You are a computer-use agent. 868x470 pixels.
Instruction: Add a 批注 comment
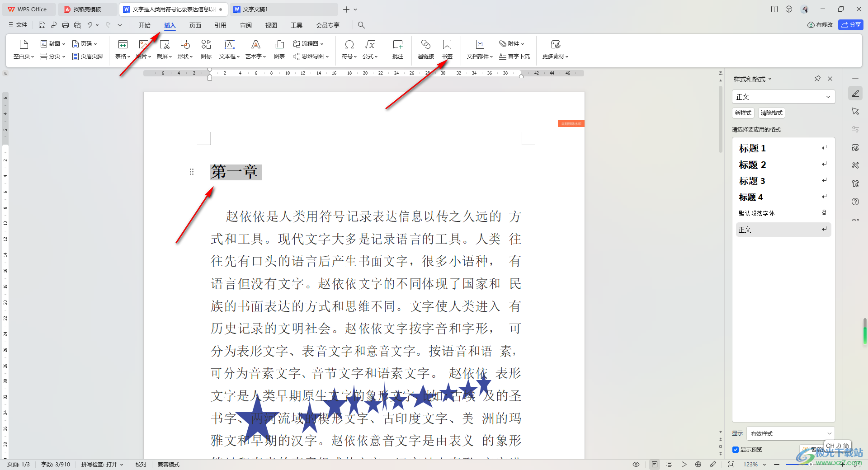coord(398,49)
